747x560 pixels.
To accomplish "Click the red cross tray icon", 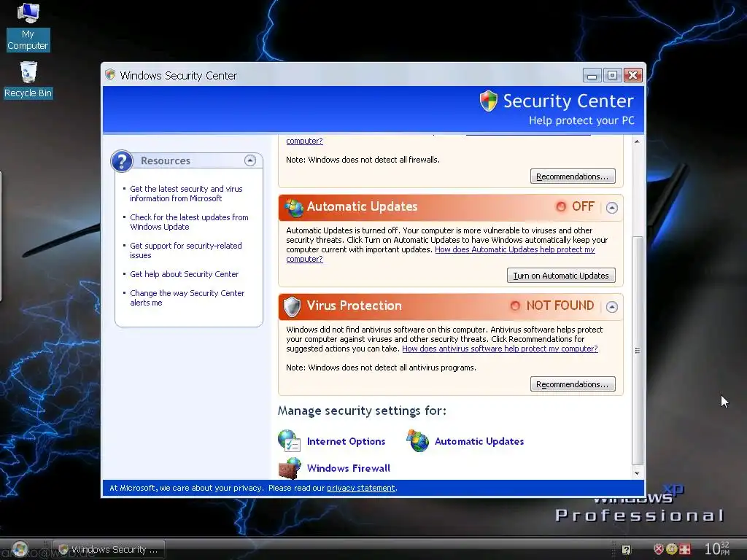I will tap(684, 549).
